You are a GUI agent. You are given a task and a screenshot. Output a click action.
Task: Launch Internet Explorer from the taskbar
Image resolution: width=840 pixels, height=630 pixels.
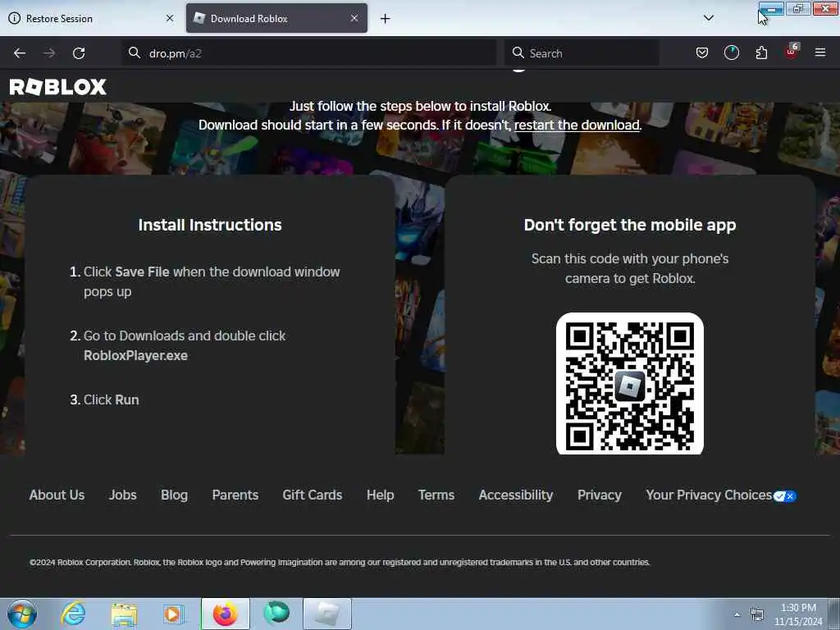pyautogui.click(x=73, y=614)
